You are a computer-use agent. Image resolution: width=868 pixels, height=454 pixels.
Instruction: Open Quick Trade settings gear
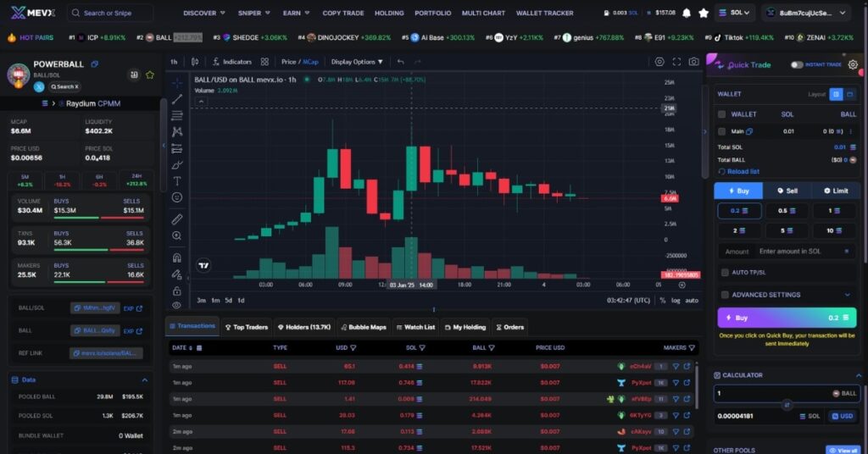point(853,64)
